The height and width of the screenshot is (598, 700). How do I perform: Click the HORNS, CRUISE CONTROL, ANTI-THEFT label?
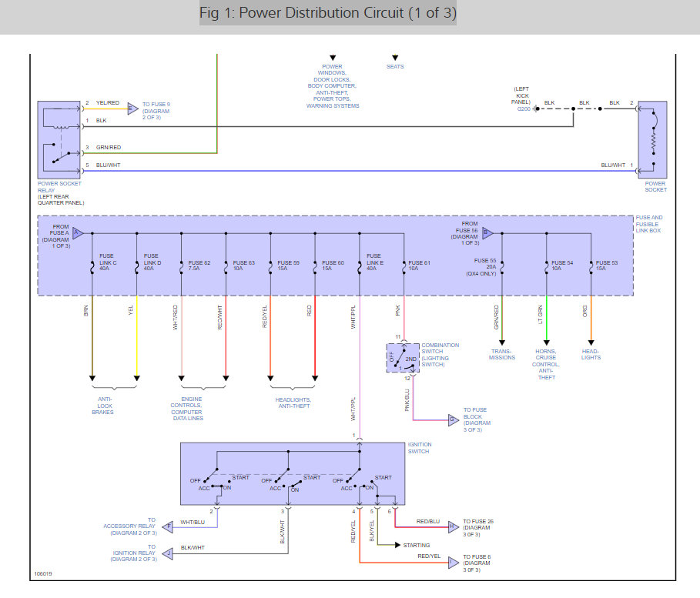pos(546,364)
